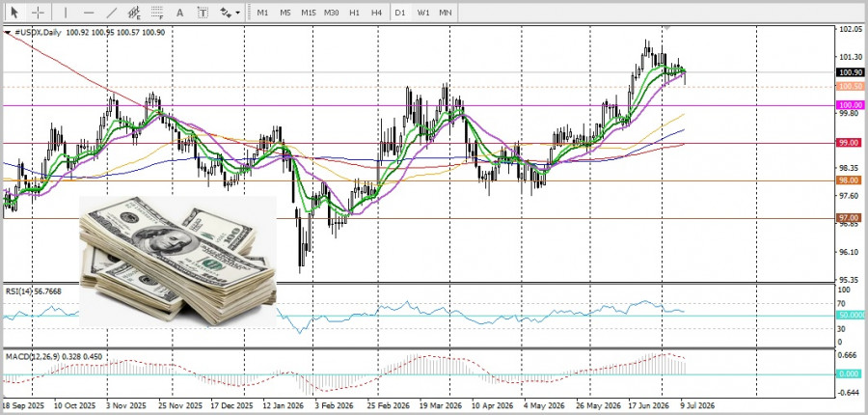Switch to the M1 timeframe
The image size is (868, 415).
click(263, 13)
